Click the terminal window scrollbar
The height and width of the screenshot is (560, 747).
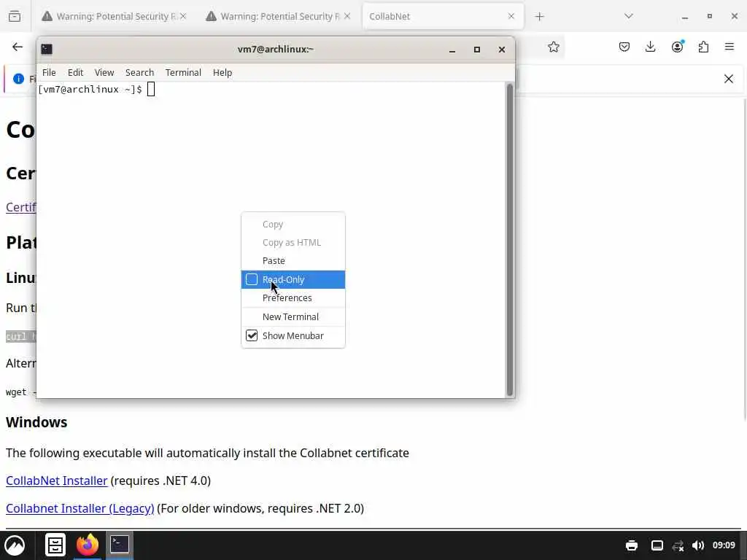510,239
